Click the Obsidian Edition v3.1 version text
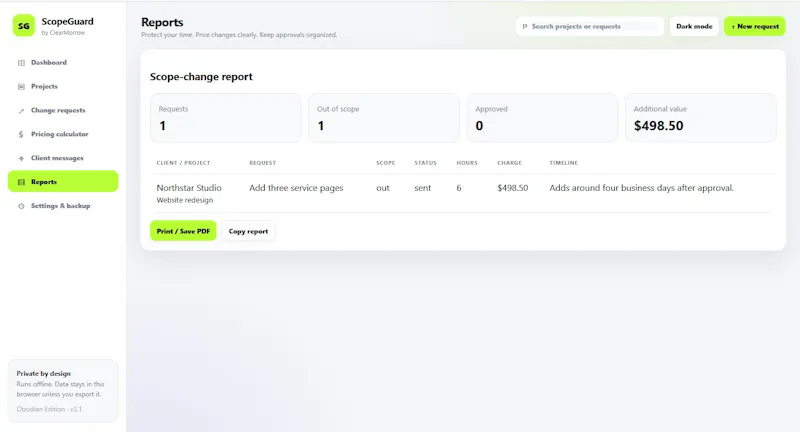Screen dimensions: 800x432 (x=49, y=409)
